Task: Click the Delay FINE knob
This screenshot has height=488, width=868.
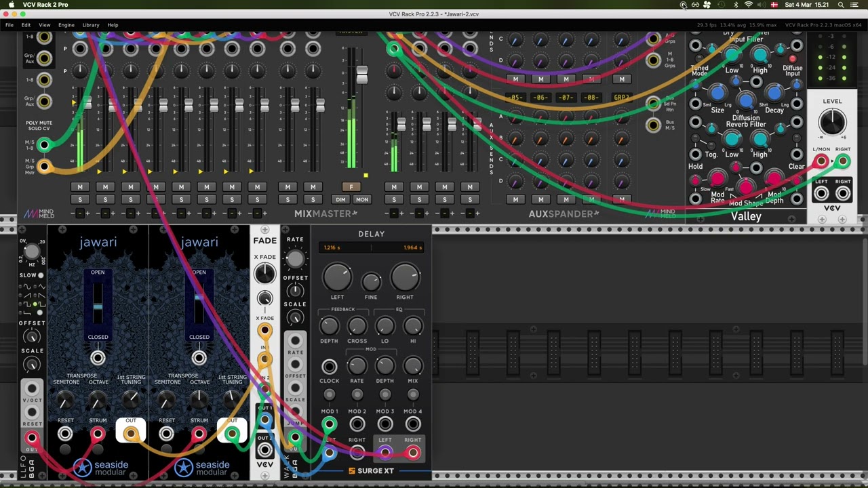Action: point(371,282)
